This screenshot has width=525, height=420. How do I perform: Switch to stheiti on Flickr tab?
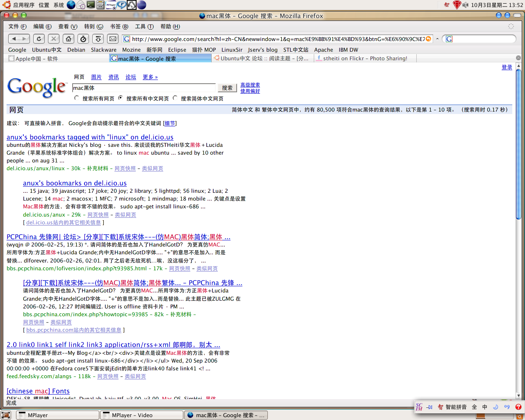coord(365,59)
